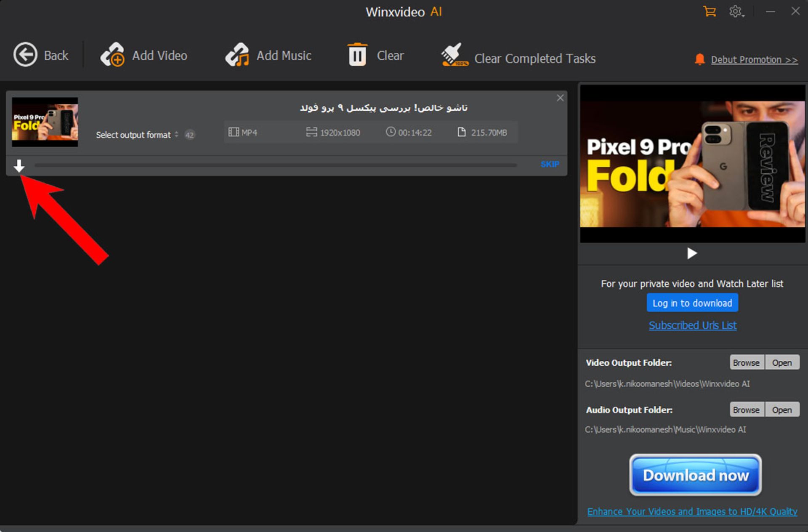Click the download progress bar

pos(276,165)
